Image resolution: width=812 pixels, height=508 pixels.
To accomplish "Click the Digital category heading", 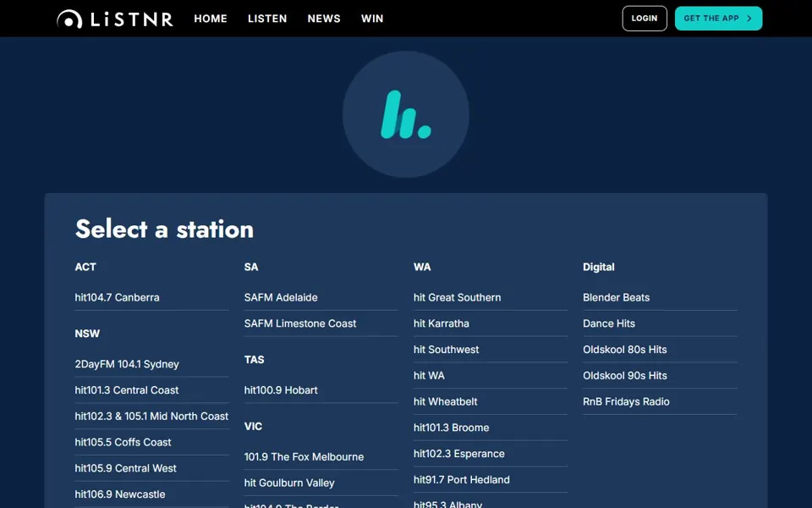I will point(598,267).
